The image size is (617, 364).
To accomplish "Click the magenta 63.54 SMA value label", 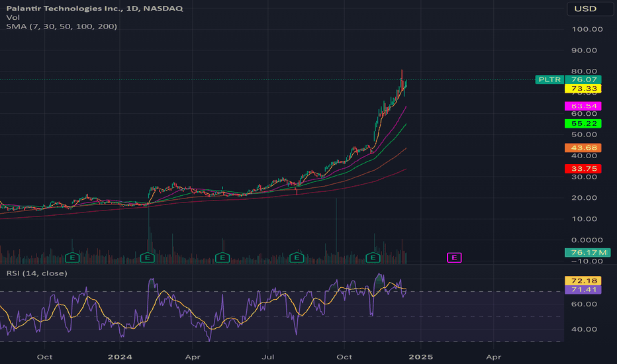I will pyautogui.click(x=583, y=106).
